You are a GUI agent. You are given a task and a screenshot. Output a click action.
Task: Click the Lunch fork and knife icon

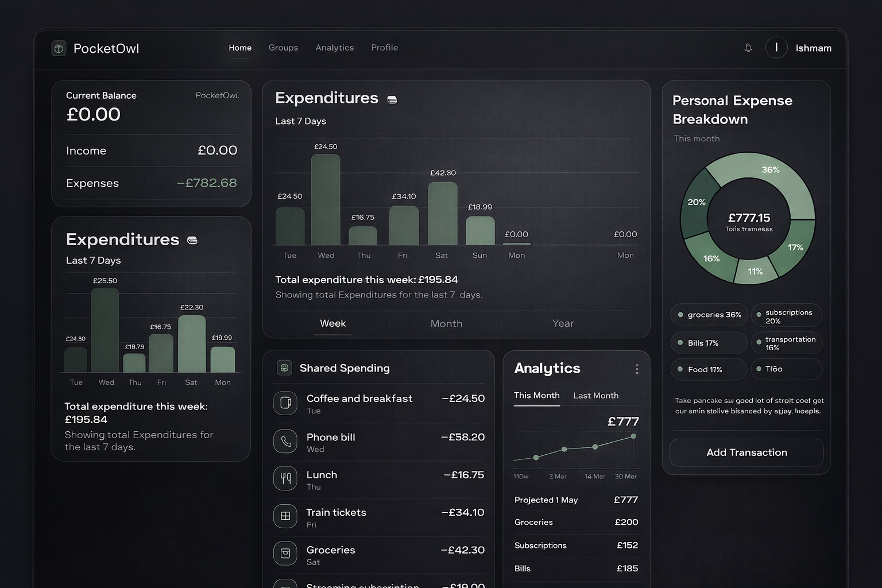point(285,478)
